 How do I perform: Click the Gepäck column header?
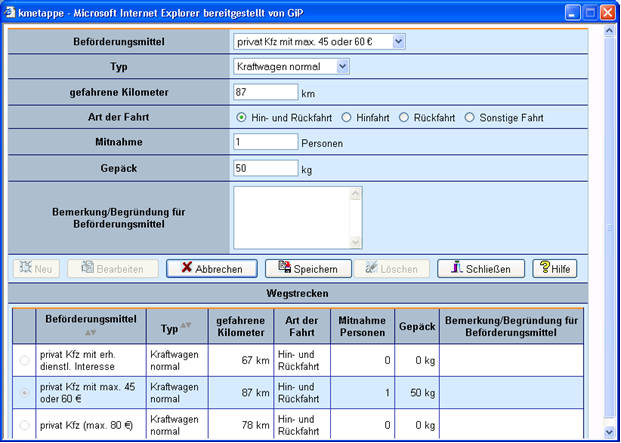(x=417, y=327)
